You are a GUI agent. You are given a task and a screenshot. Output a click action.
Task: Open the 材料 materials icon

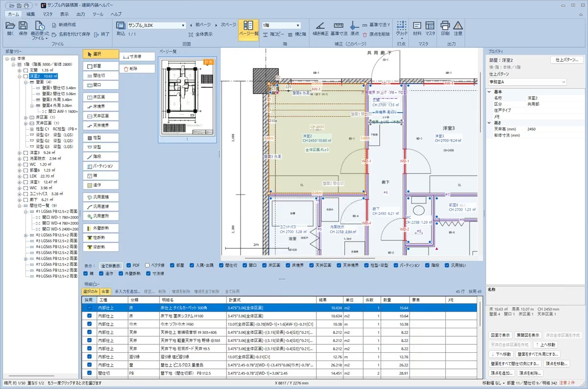pyautogui.click(x=417, y=25)
